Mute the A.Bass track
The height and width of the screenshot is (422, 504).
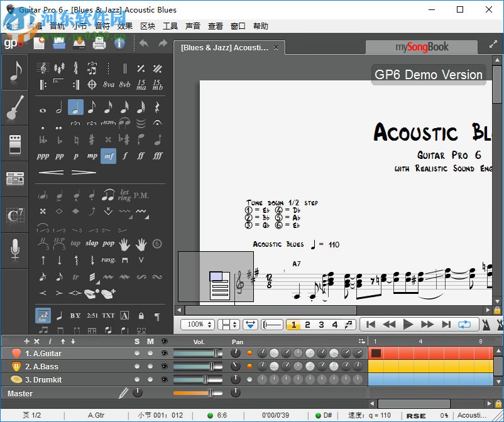point(150,366)
